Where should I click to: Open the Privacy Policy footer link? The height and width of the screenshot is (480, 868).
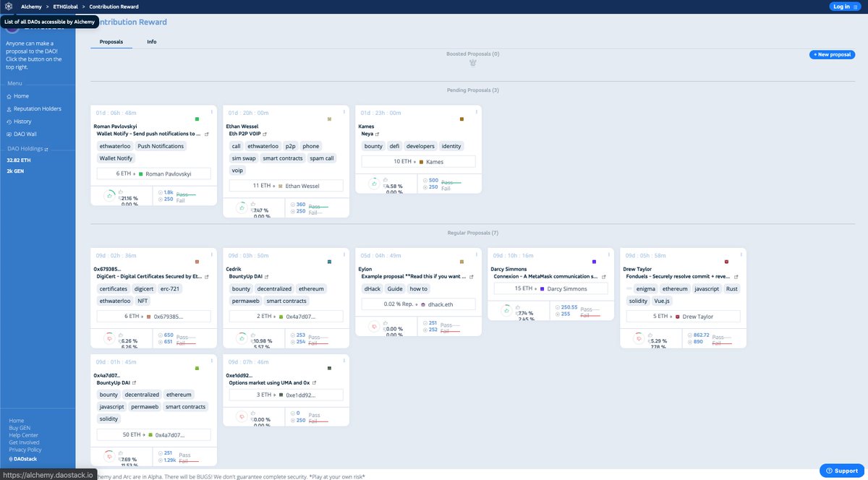(x=25, y=450)
